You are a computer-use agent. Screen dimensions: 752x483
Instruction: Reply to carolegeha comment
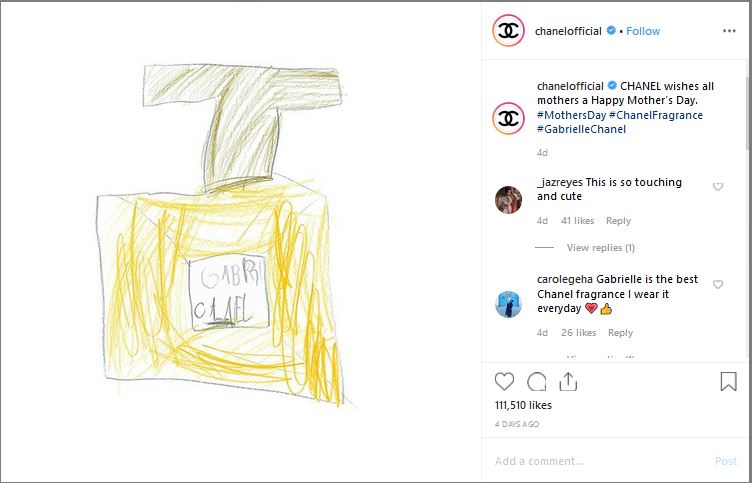click(x=620, y=332)
